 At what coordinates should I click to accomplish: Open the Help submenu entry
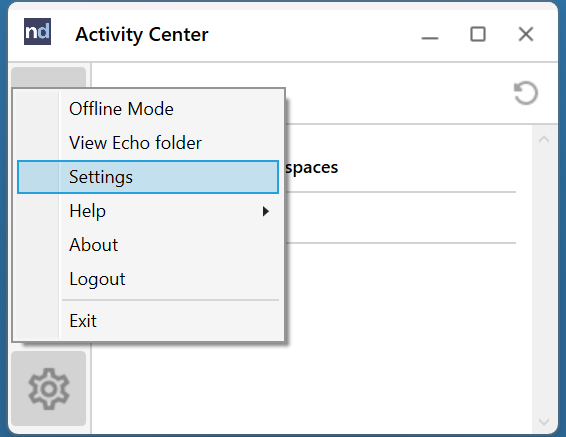tap(148, 211)
